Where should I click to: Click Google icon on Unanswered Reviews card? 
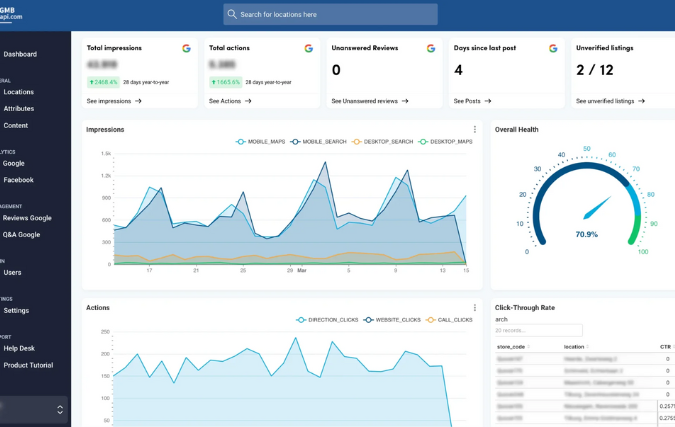431,48
